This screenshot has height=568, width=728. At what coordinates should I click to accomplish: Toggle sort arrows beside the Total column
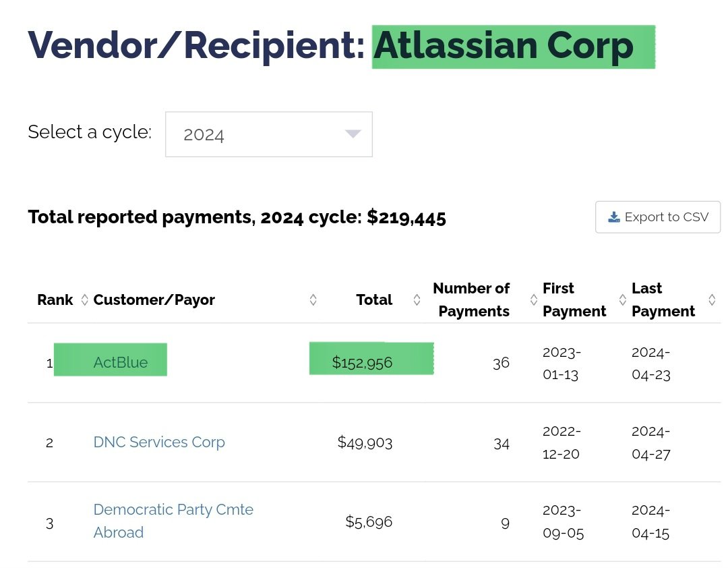pos(417,300)
